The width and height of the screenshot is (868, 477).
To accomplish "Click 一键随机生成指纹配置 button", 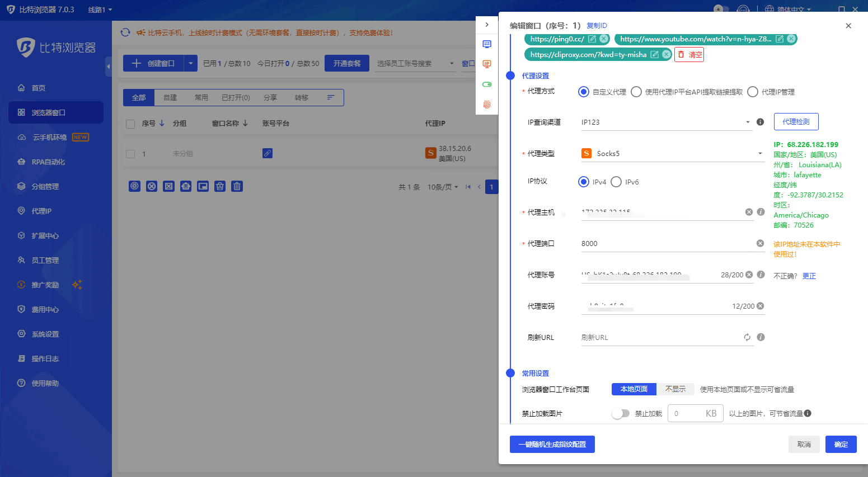I will coord(552,445).
